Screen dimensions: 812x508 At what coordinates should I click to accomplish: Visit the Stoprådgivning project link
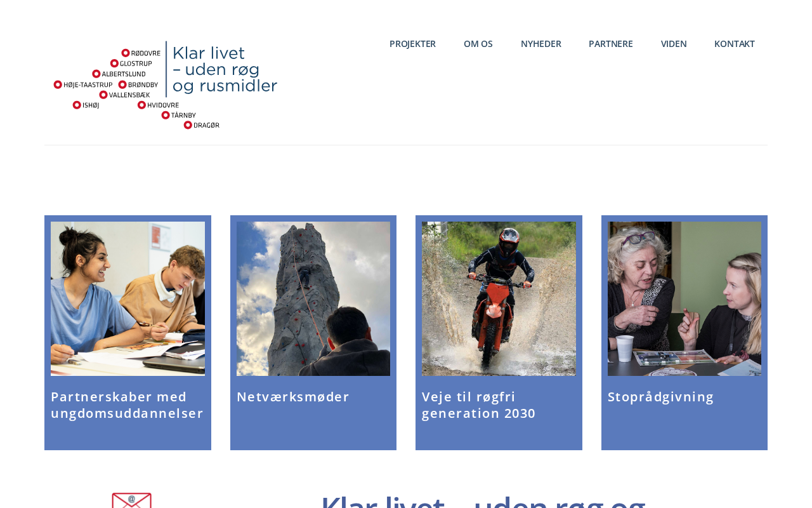[x=661, y=397]
